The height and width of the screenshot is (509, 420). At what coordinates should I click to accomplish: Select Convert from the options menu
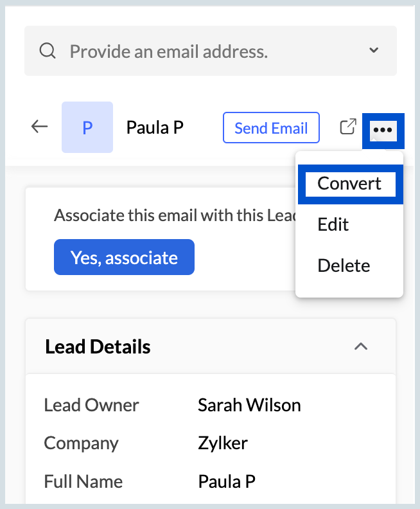pos(349,184)
